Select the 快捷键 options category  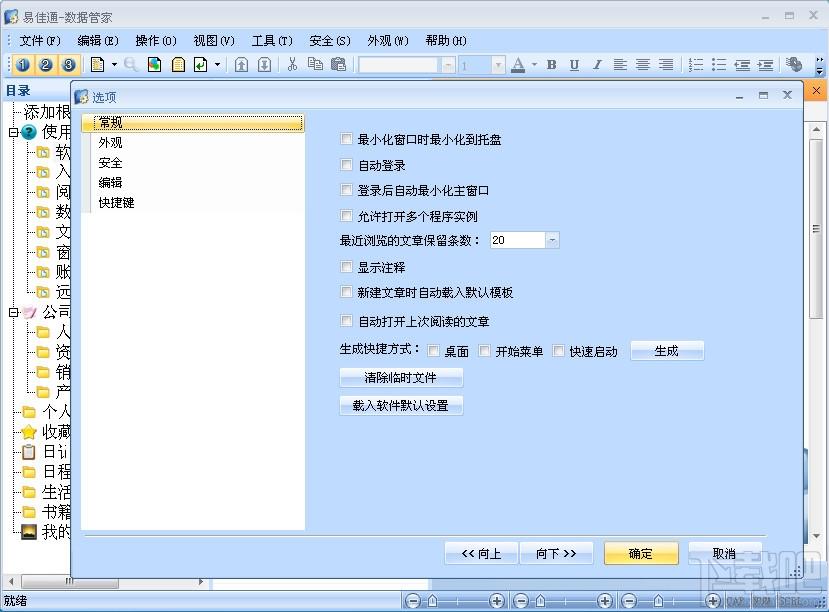click(116, 202)
